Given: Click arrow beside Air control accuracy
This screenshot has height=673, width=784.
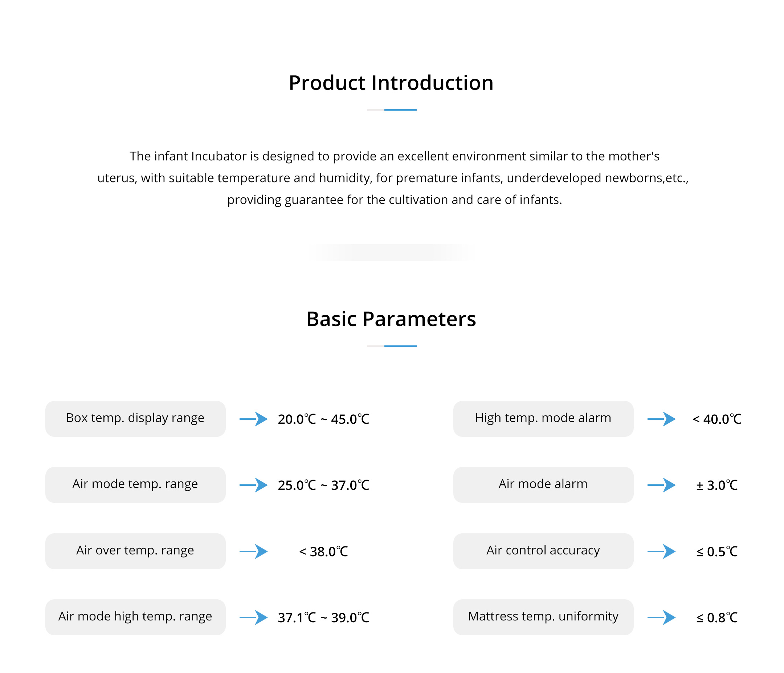Looking at the screenshot, I should click(x=661, y=551).
